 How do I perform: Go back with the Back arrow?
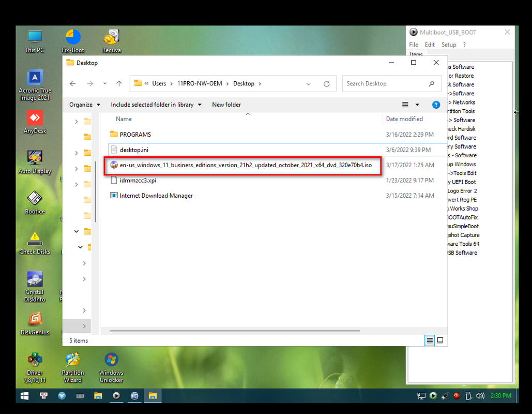(72, 83)
